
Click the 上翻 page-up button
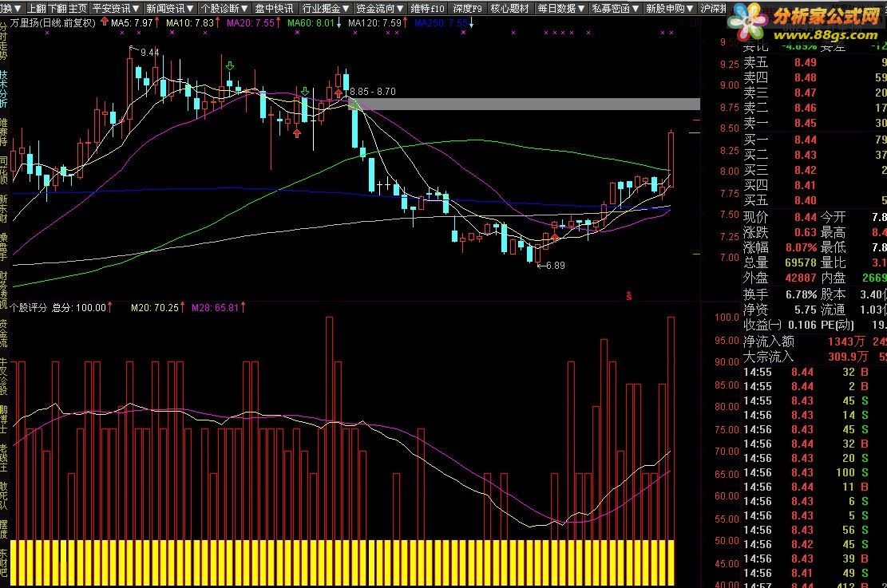point(36,8)
